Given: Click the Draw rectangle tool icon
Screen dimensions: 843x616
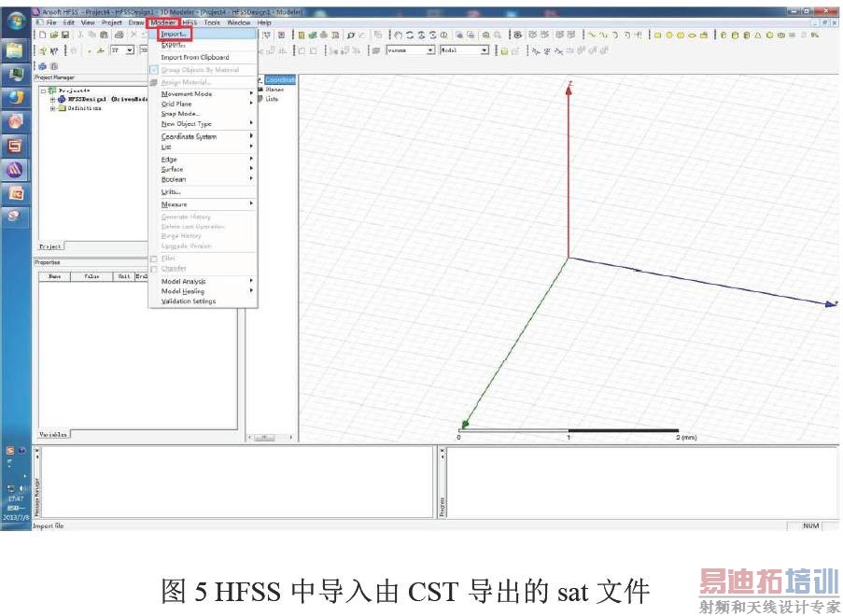Looking at the screenshot, I should click(x=657, y=35).
